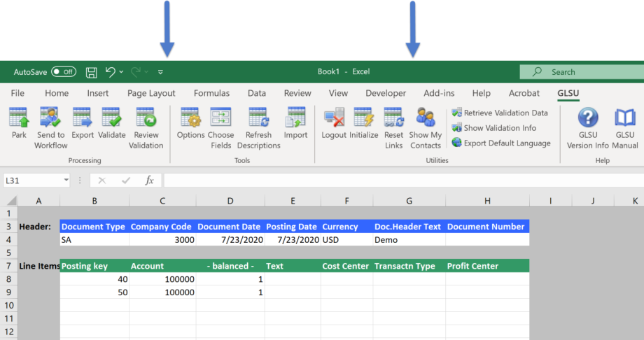This screenshot has width=644, height=340.
Task: Open Customize Quick Access Toolbar dropdown
Action: tap(160, 72)
